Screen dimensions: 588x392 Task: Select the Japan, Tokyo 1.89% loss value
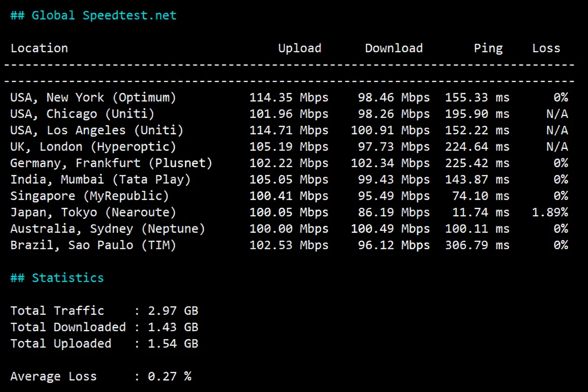tap(551, 212)
